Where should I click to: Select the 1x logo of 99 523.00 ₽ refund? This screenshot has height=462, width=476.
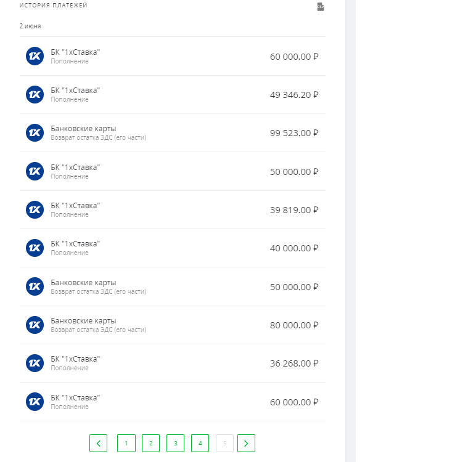(x=35, y=132)
